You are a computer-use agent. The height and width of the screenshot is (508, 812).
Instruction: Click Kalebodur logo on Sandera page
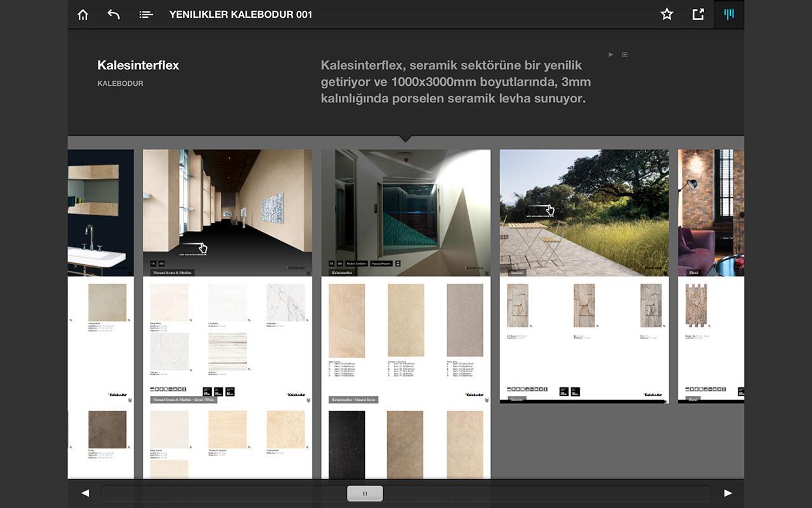point(652,394)
